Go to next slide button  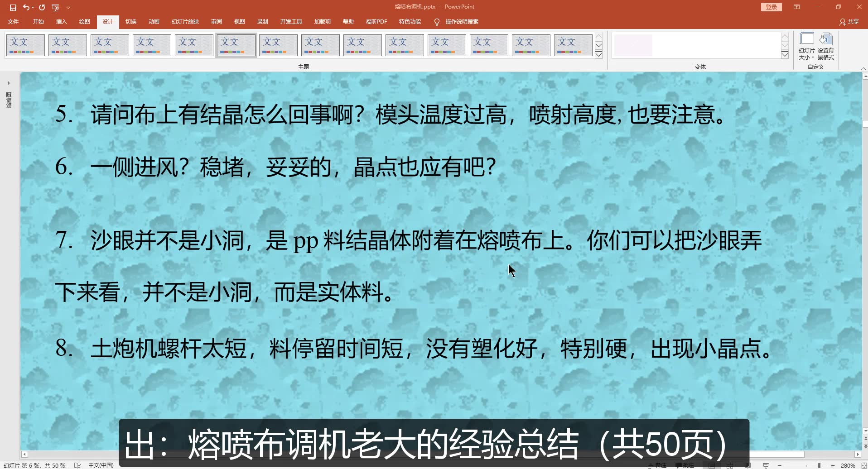tap(865, 446)
